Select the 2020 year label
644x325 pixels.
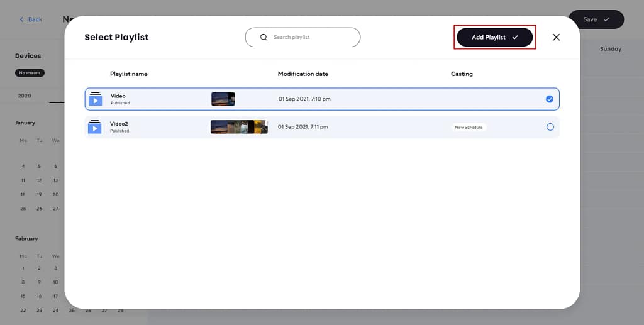click(x=25, y=96)
